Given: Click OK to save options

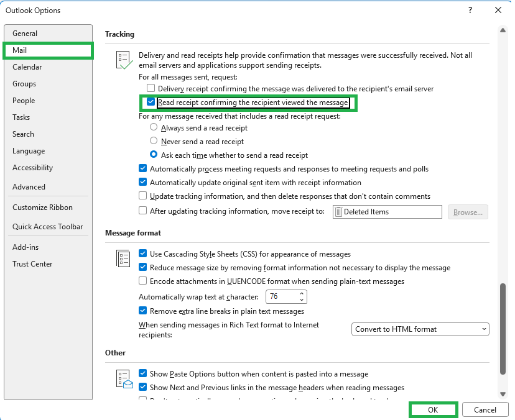Looking at the screenshot, I should pos(433,409).
